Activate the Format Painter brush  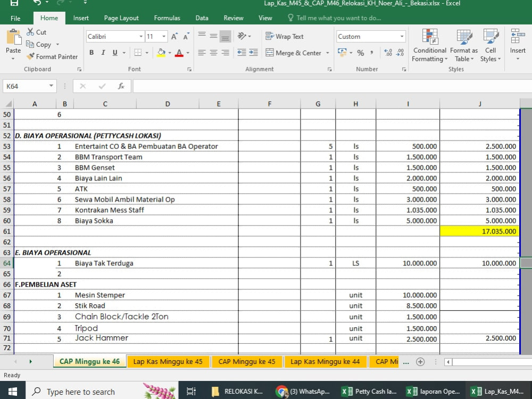[x=30, y=57]
